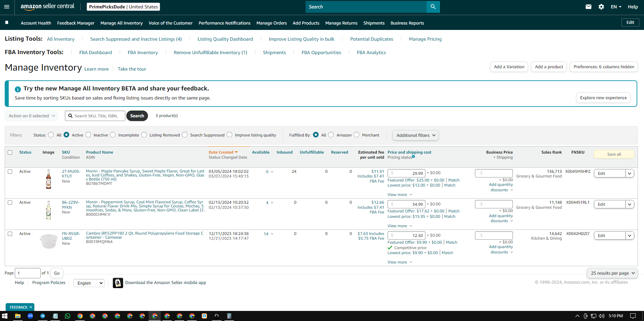
Task: Click the competitive price checkmark icon
Action: [390, 248]
